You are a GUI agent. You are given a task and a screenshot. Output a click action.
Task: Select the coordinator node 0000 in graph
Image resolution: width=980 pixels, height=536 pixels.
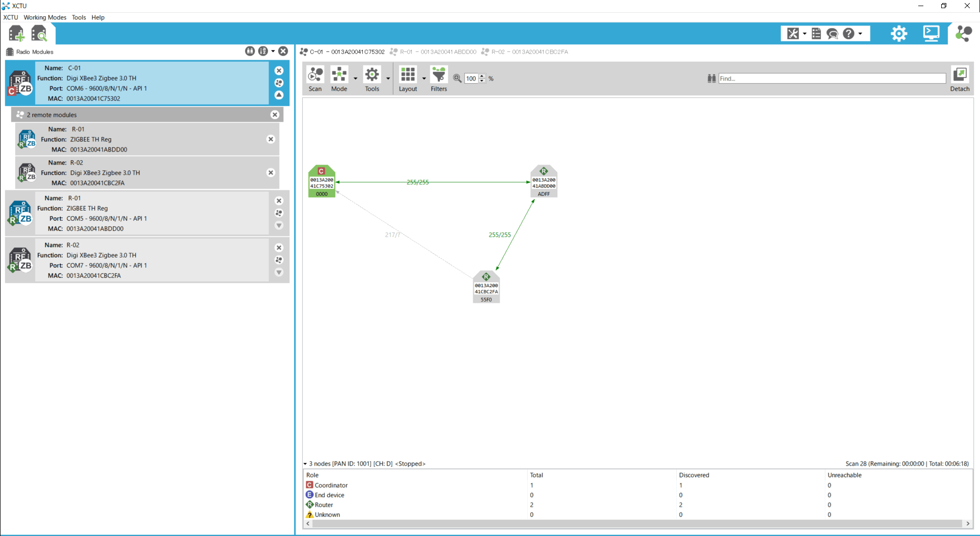(322, 181)
